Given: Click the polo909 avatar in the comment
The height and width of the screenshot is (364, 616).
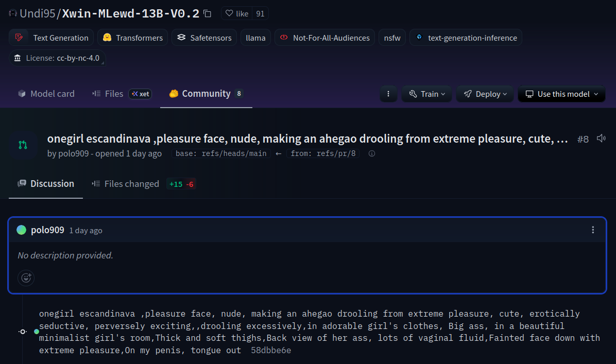Looking at the screenshot, I should tap(22, 230).
